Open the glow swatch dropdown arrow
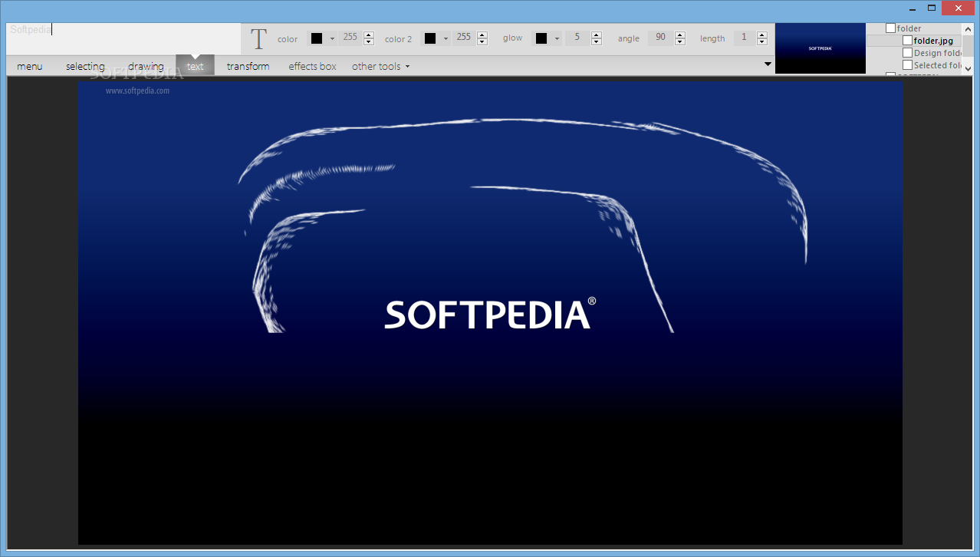 click(557, 38)
